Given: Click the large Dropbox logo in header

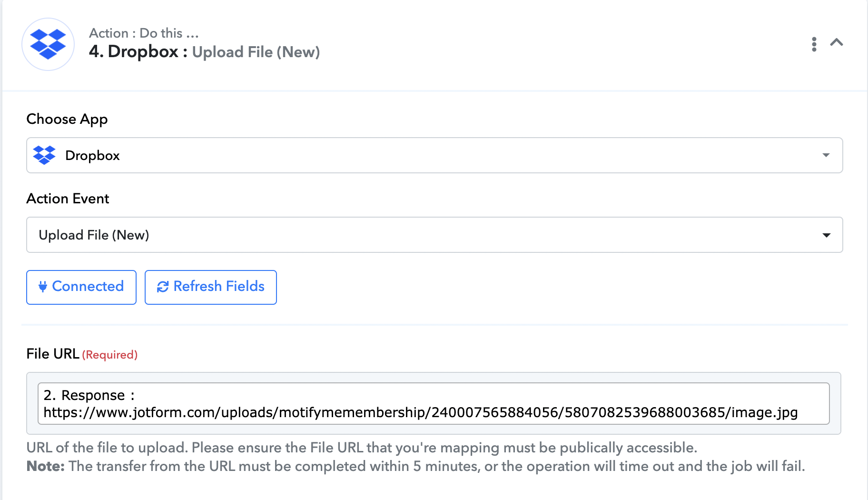Looking at the screenshot, I should [48, 44].
